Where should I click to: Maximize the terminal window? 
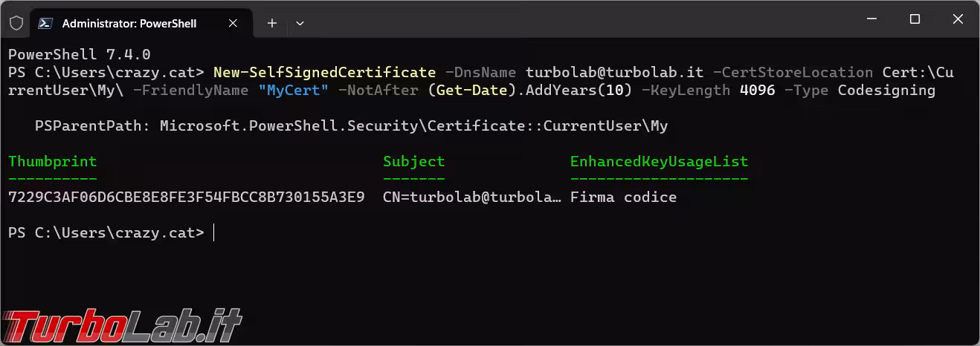point(915,19)
